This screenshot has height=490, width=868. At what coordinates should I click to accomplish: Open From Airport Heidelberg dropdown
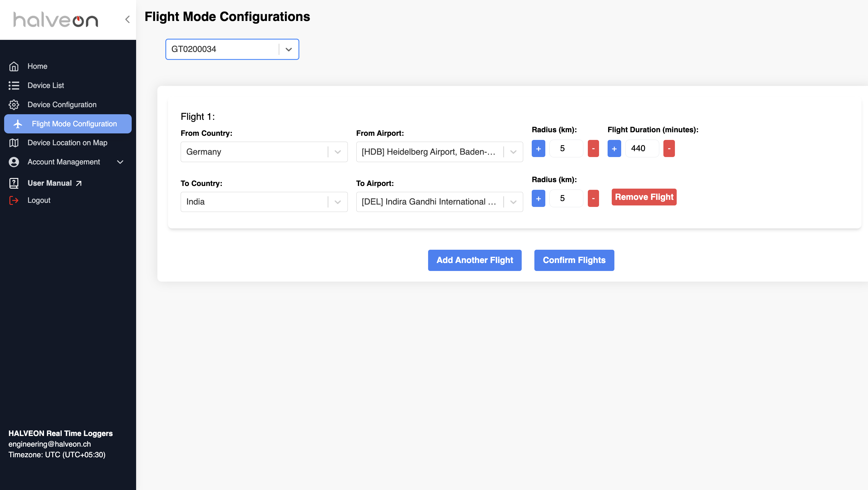pyautogui.click(x=439, y=152)
